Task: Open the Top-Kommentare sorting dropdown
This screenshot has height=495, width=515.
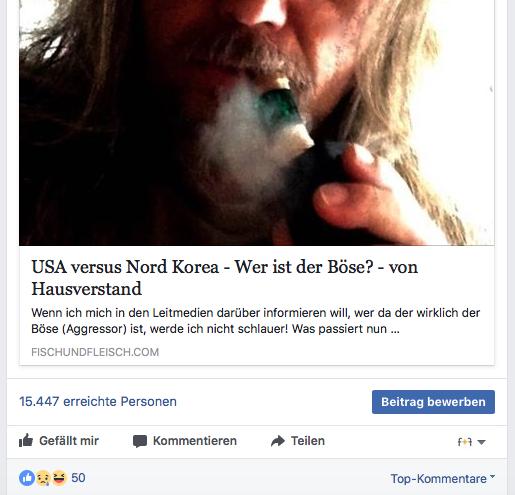Action: click(x=442, y=479)
